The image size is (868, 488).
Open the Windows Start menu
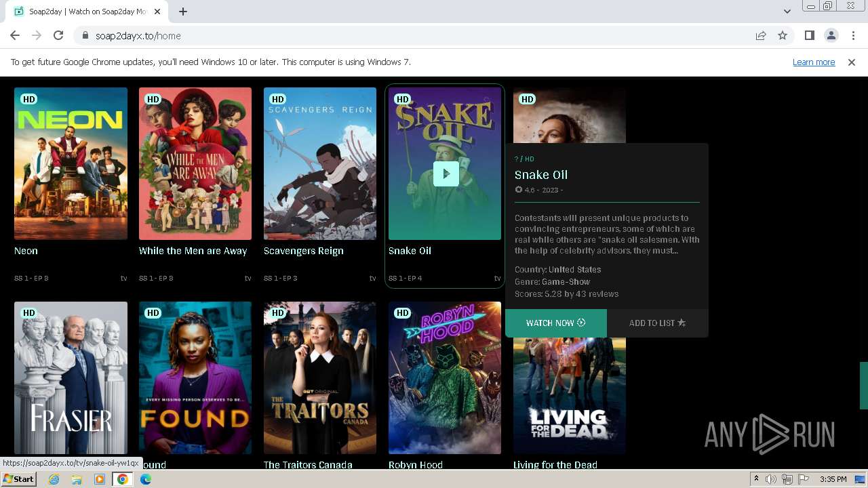(x=19, y=479)
